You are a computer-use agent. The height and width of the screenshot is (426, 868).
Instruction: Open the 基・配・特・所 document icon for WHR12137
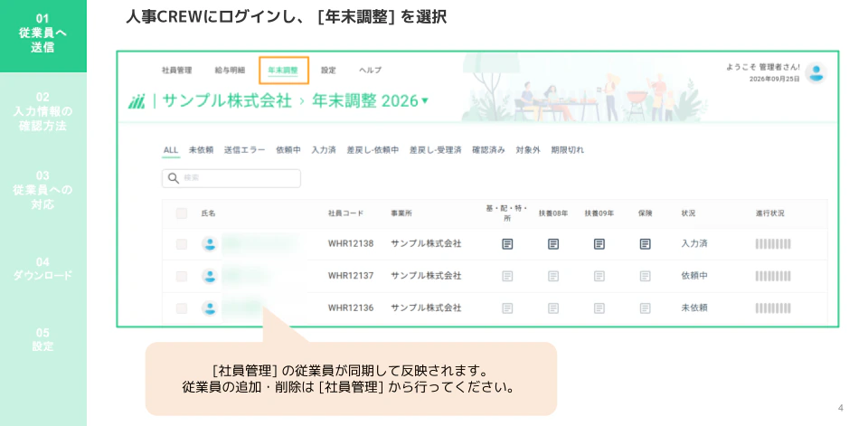coord(507,276)
